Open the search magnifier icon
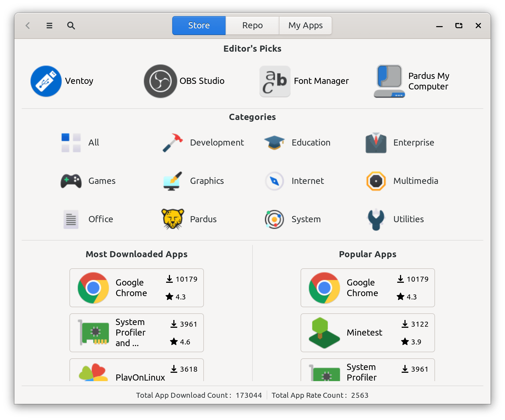 pyautogui.click(x=71, y=26)
